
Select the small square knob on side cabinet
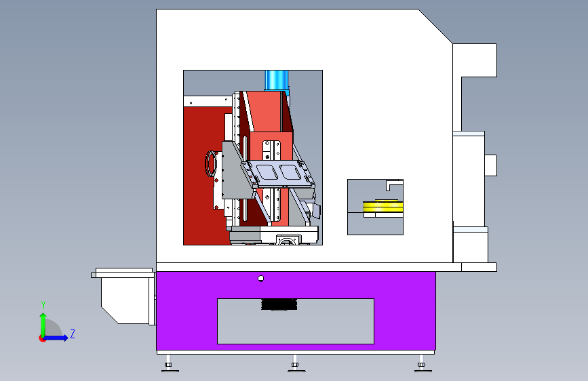[491, 165]
